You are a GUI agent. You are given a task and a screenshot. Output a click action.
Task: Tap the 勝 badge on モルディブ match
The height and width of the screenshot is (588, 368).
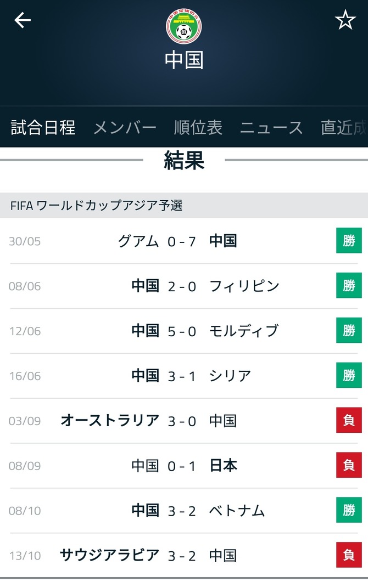tap(349, 330)
